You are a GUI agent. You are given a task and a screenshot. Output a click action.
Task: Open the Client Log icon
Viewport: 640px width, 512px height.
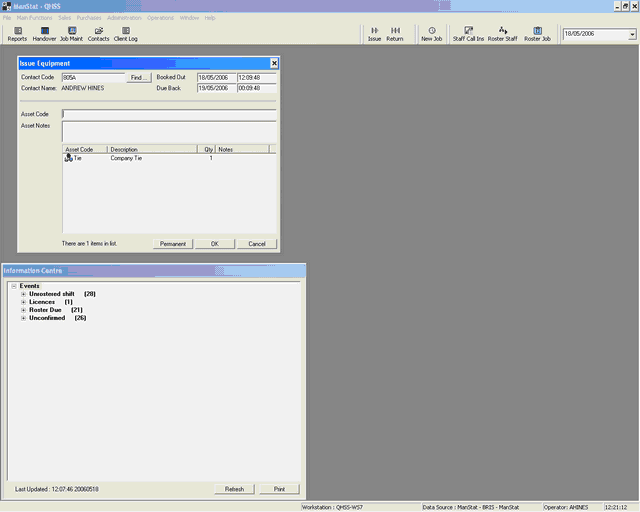point(126,34)
